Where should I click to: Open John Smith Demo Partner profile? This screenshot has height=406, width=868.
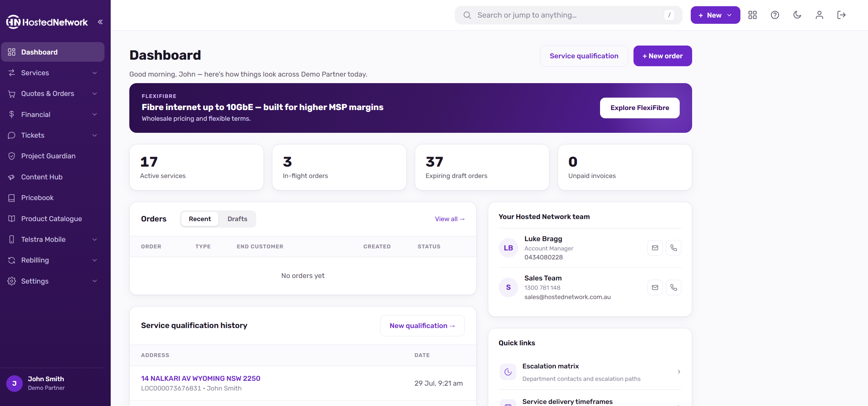click(53, 383)
